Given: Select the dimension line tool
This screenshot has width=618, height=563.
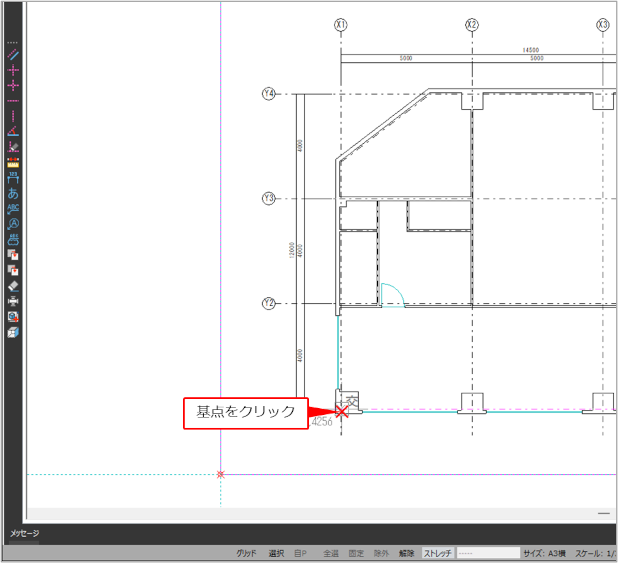Looking at the screenshot, I should pyautogui.click(x=13, y=178).
